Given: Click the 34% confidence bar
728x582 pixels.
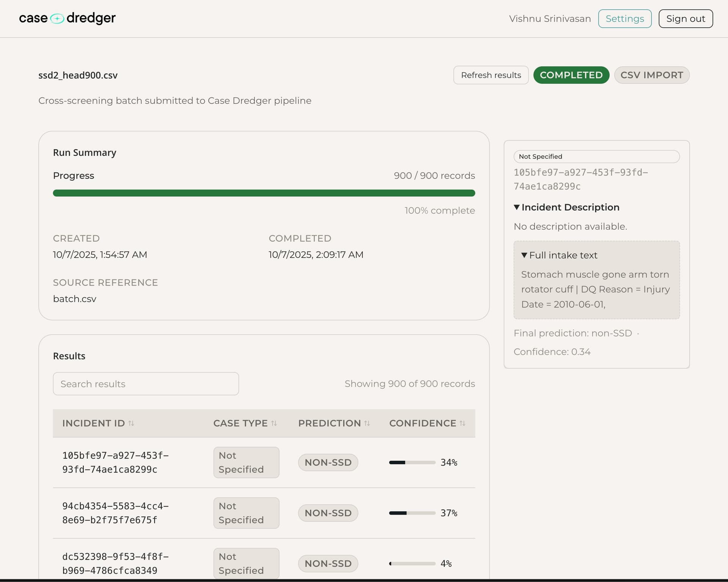Looking at the screenshot, I should click(x=412, y=462).
